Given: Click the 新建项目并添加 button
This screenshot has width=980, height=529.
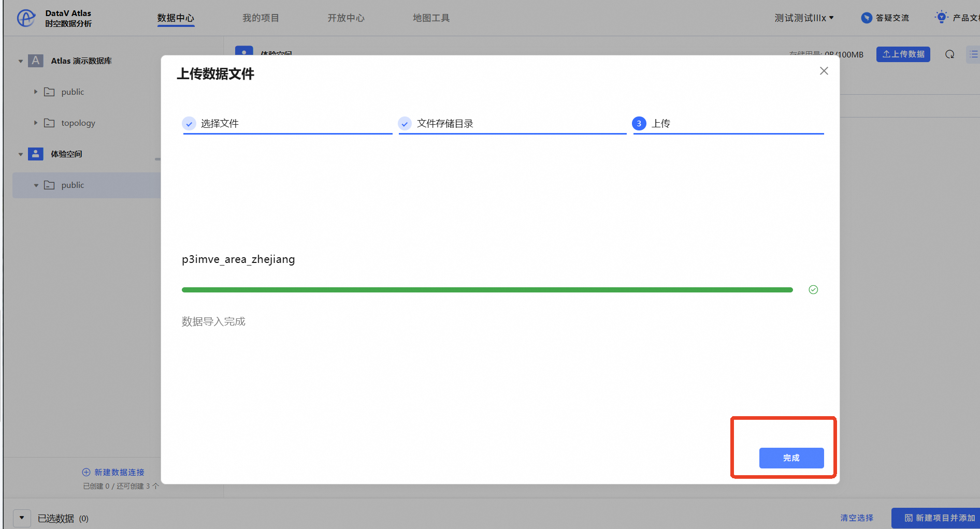Looking at the screenshot, I should pos(936,518).
